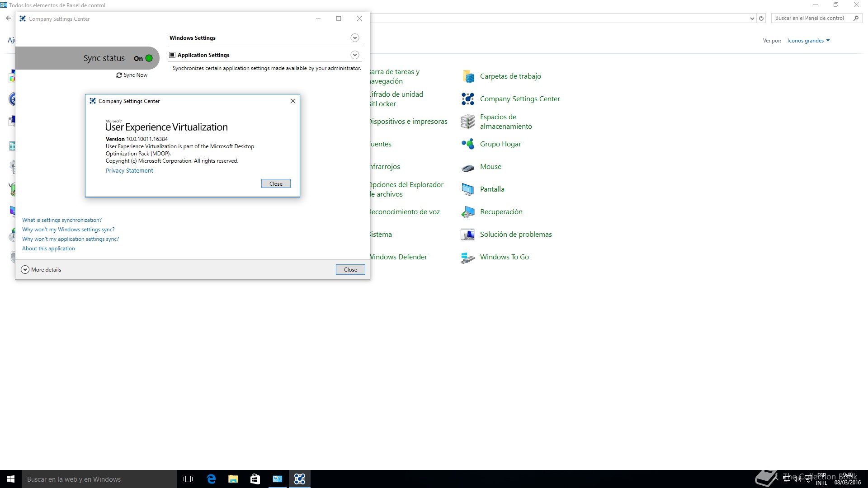The width and height of the screenshot is (868, 488).
Task: Open Company Settings Center icon in Control Panel
Action: click(x=468, y=99)
